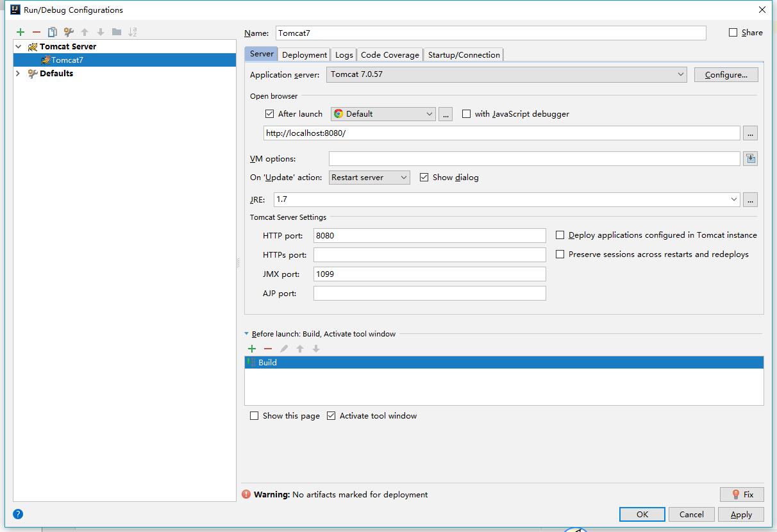Viewport: 777px width, 532px height.
Task: Open Application server Tomcat 7.0.57 dropdown
Action: pyautogui.click(x=506, y=74)
